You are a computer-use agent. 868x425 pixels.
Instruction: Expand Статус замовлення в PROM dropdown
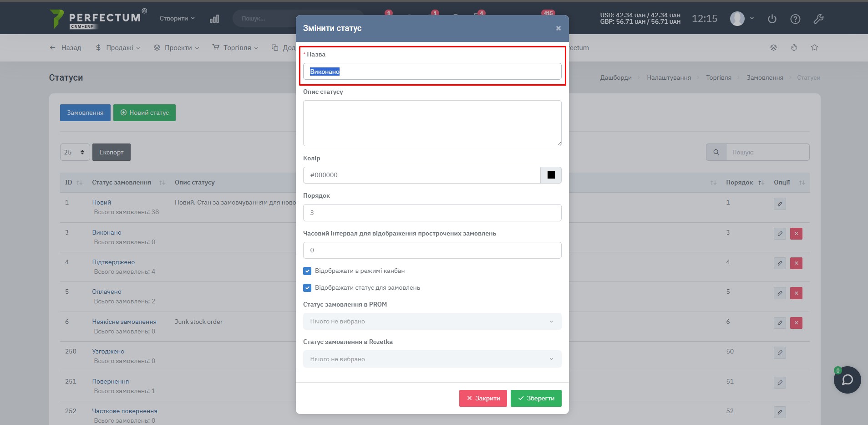coord(432,322)
